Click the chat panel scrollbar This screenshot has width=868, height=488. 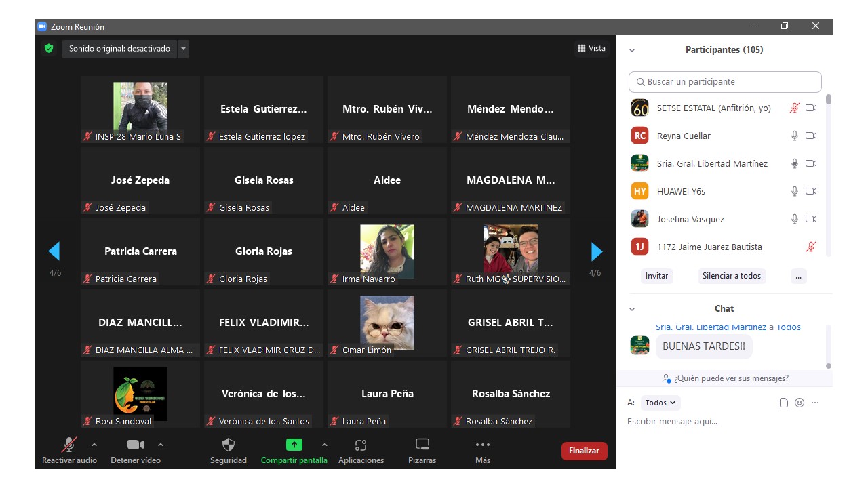[829, 366]
